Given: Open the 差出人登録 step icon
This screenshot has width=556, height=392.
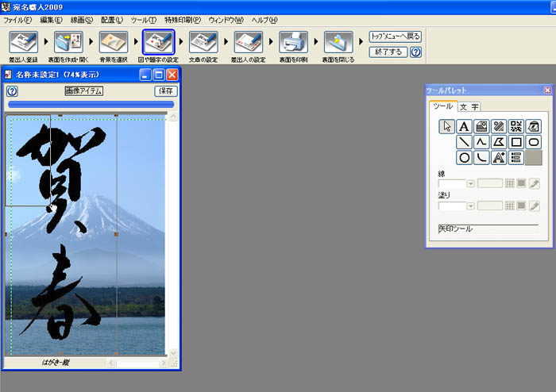Looking at the screenshot, I should coord(23,43).
